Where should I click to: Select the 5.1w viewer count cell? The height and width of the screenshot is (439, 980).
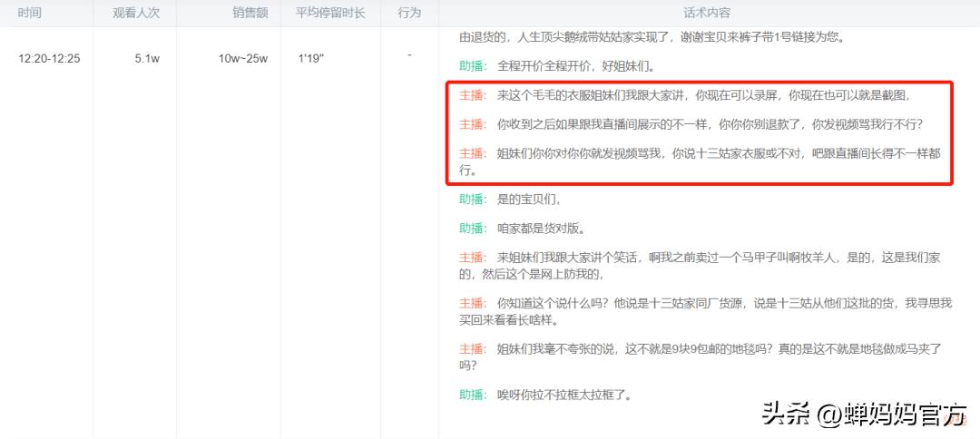pos(148,59)
